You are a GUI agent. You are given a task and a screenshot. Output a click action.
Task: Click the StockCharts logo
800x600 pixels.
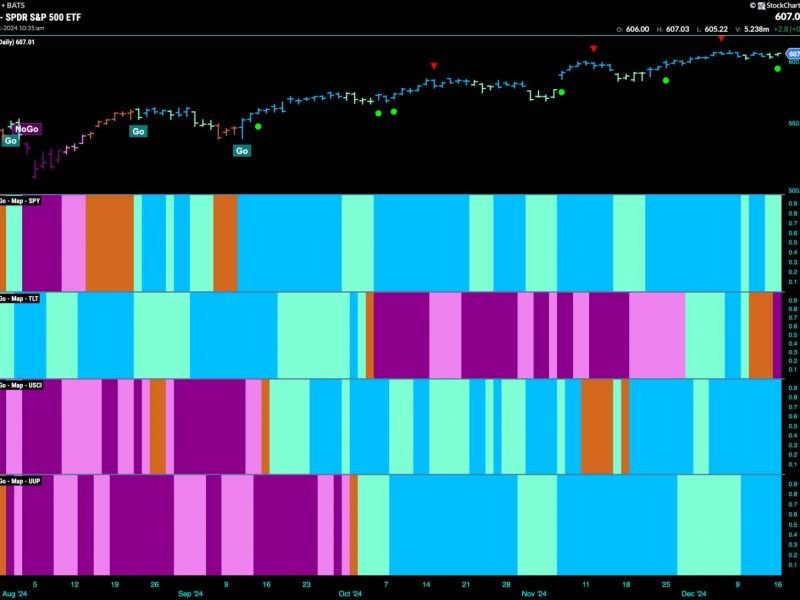point(777,6)
